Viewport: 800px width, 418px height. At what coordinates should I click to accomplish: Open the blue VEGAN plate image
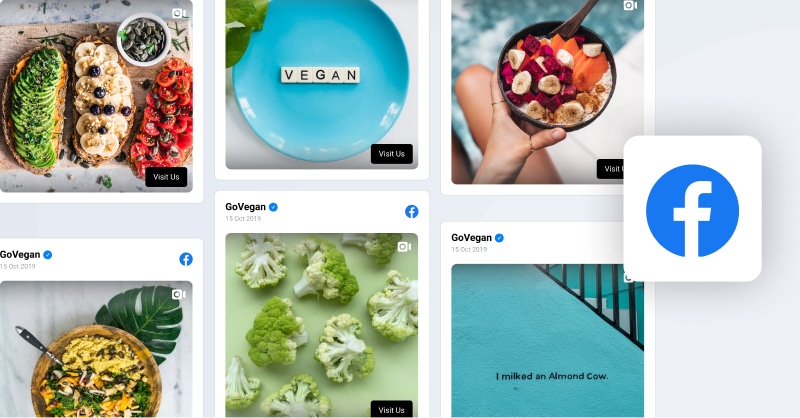(321, 84)
